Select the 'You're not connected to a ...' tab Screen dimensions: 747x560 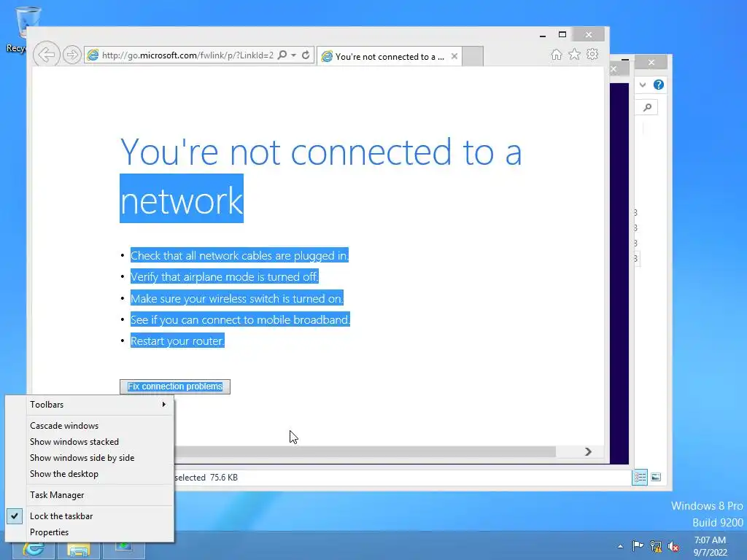[x=390, y=57]
